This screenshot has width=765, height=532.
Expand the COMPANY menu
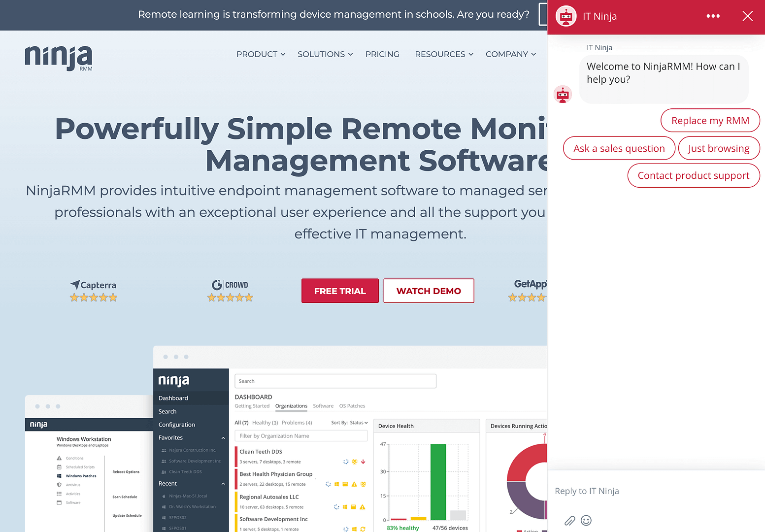point(510,54)
